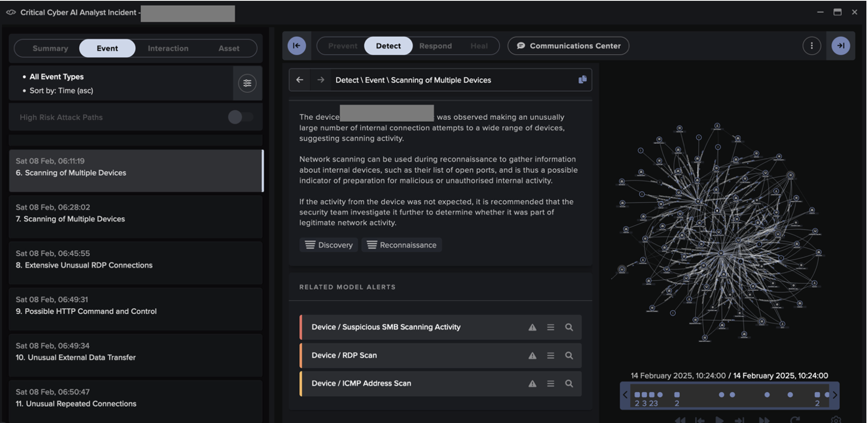Viewport: 868px width, 423px height.
Task: Open the Respond stage tab
Action: coord(435,46)
